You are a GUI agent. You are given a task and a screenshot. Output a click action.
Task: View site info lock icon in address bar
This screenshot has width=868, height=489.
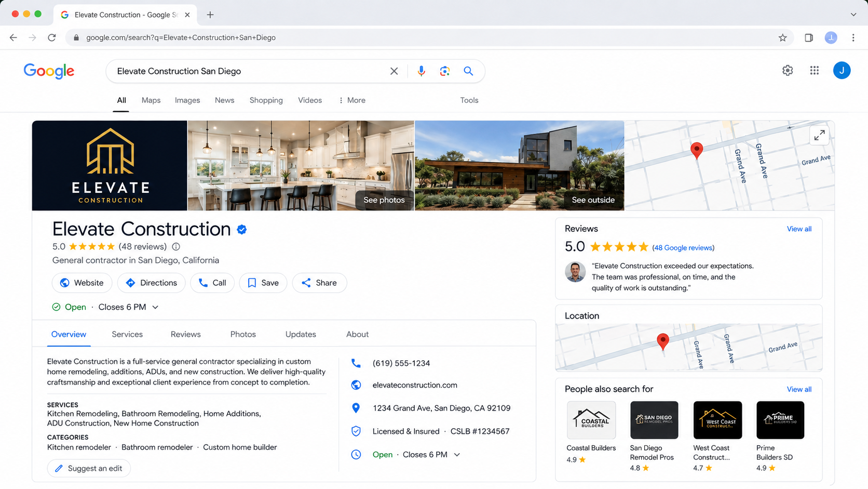click(x=76, y=37)
